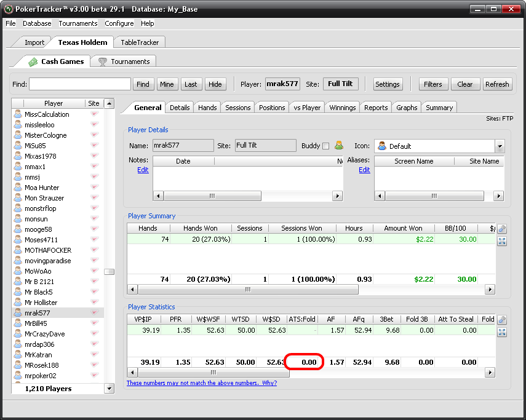Click the wrench icon beside Player Summary table
The height and width of the screenshot is (420, 526).
click(x=502, y=229)
